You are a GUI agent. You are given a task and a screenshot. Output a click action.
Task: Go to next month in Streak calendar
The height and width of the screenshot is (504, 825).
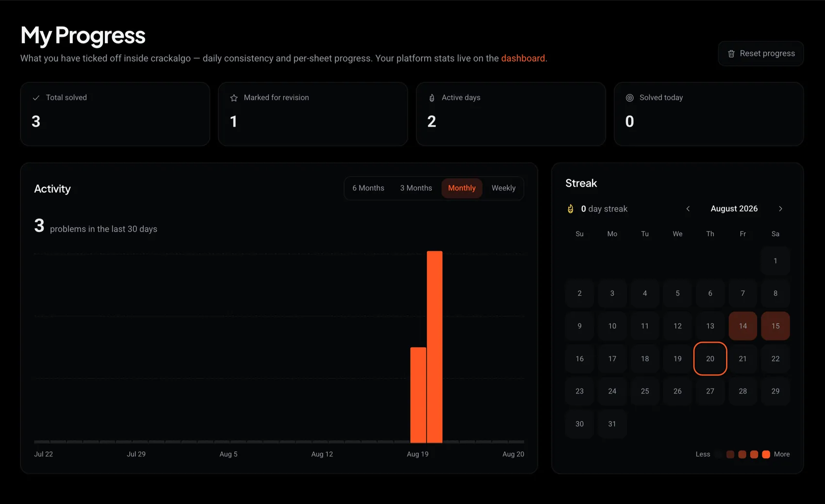pos(780,209)
